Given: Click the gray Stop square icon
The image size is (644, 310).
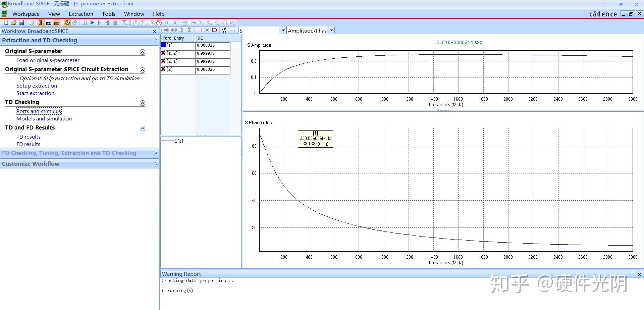Looking at the screenshot, I should pos(115,22).
